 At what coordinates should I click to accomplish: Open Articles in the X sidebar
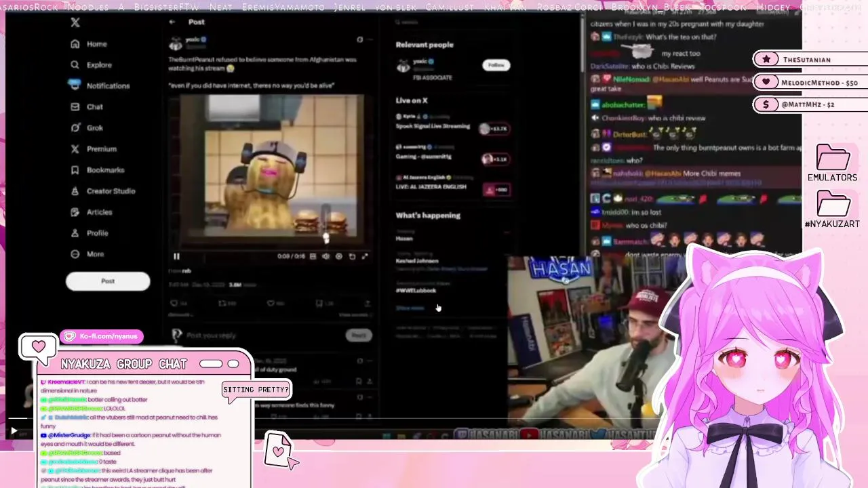92,212
